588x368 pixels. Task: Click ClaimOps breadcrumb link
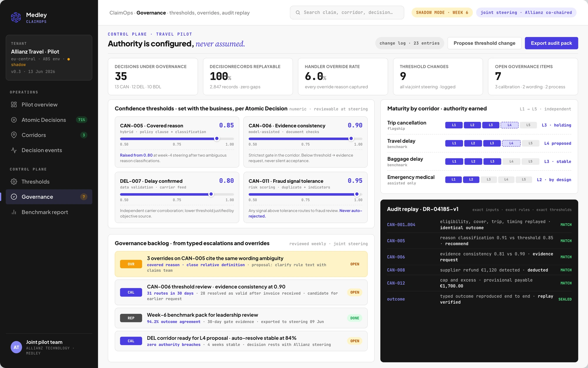pos(121,13)
